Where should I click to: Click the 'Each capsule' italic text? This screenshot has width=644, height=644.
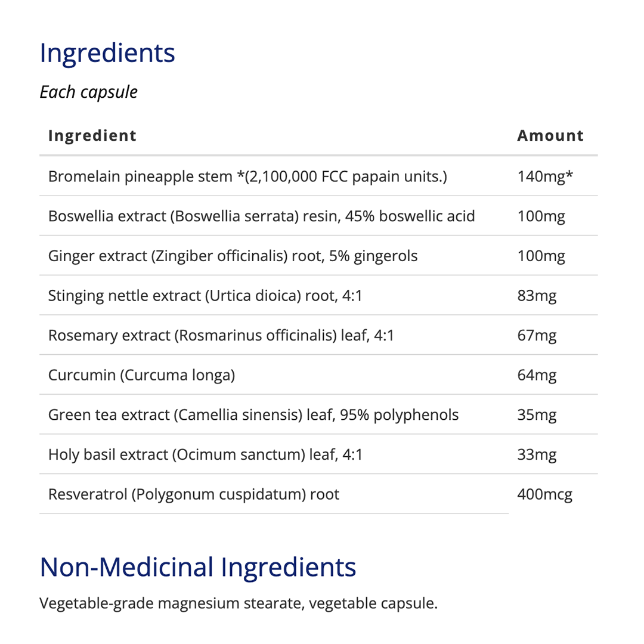[x=88, y=92]
